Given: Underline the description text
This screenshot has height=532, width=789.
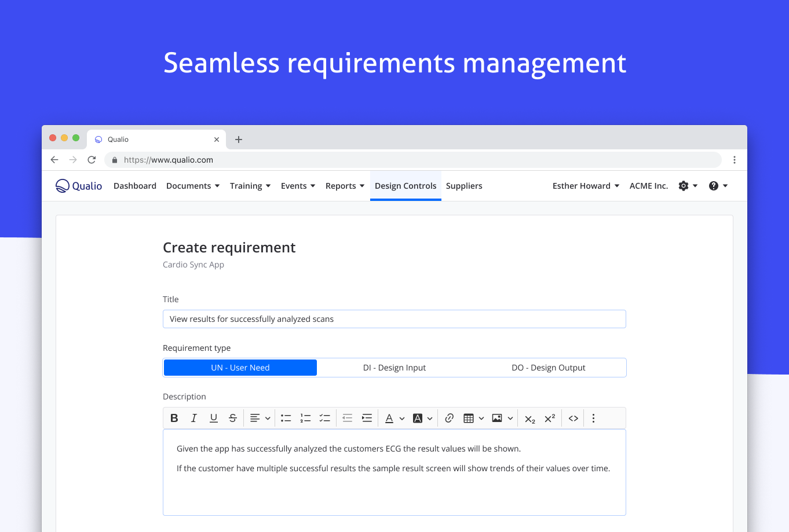Looking at the screenshot, I should [214, 418].
